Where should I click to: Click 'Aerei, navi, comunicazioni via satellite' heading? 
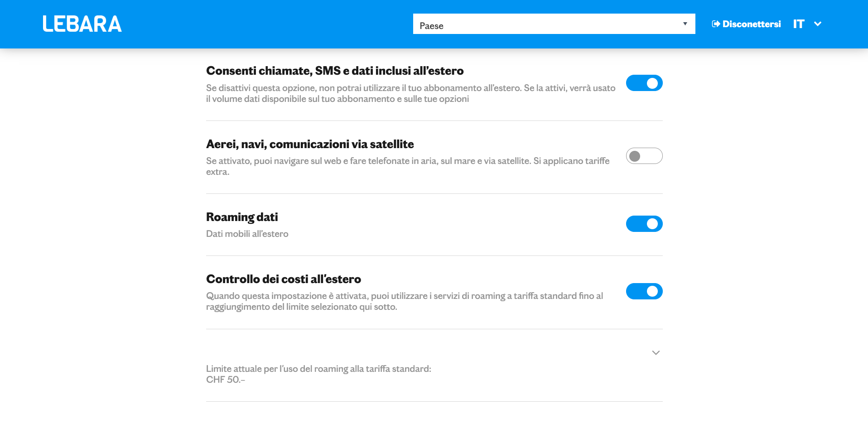point(310,144)
